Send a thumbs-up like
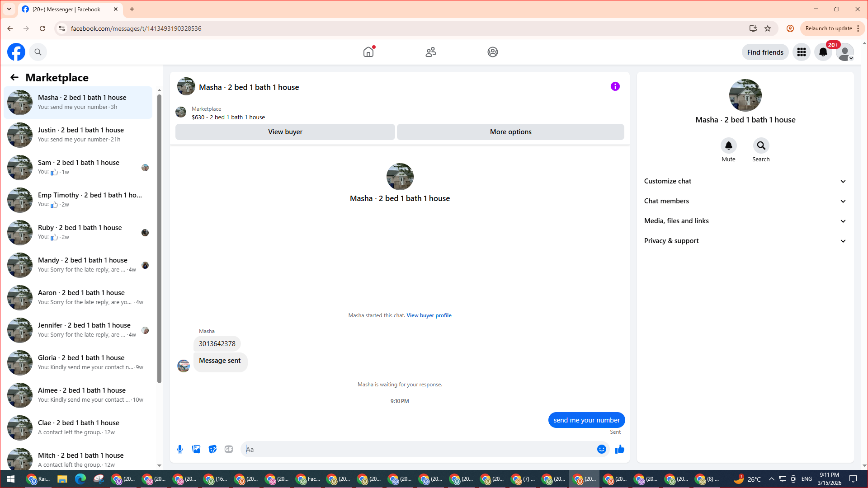The image size is (868, 488). click(620, 449)
